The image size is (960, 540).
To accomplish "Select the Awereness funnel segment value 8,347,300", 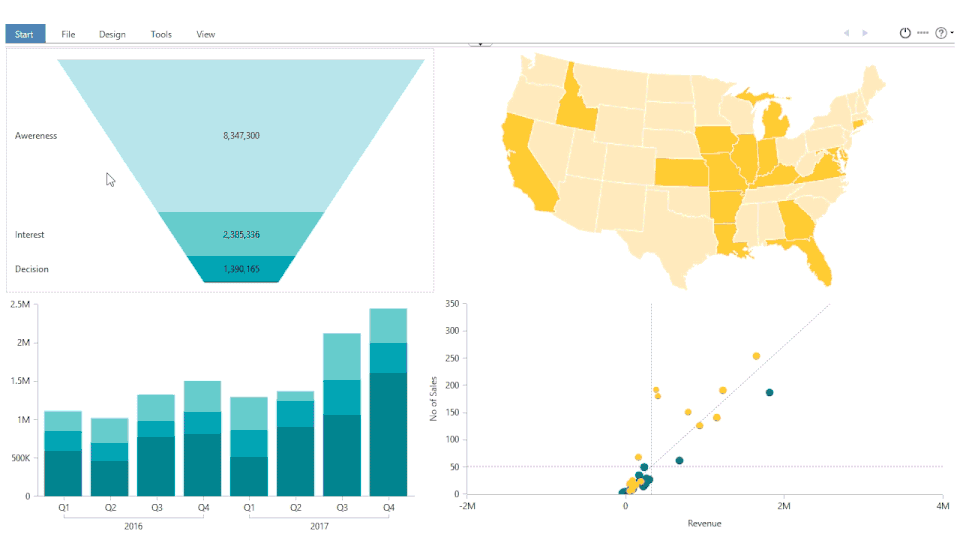I will 241,136.
